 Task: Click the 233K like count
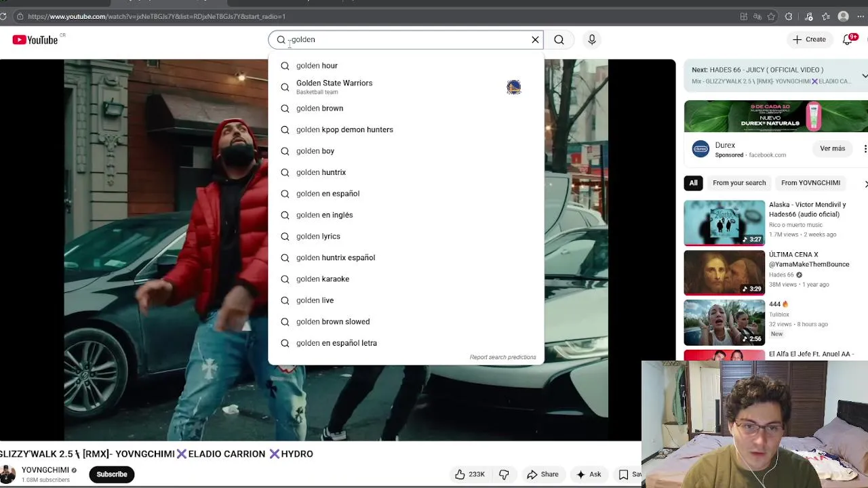pos(477,474)
